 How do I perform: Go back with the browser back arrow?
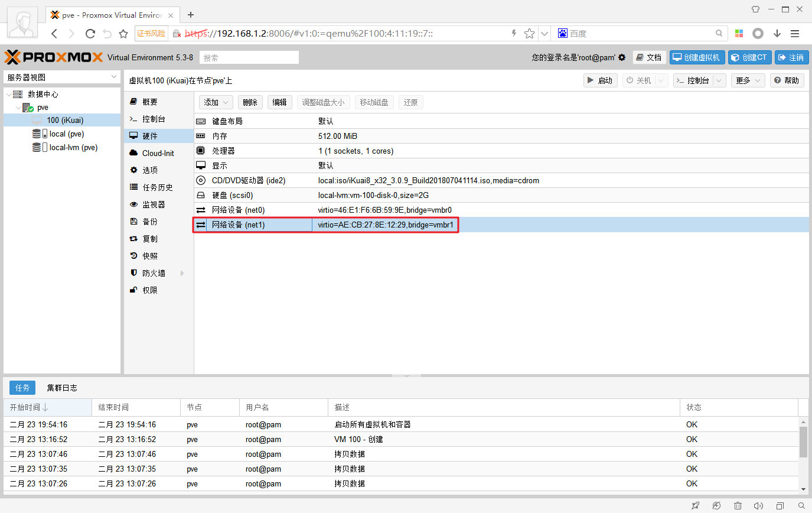pyautogui.click(x=54, y=34)
